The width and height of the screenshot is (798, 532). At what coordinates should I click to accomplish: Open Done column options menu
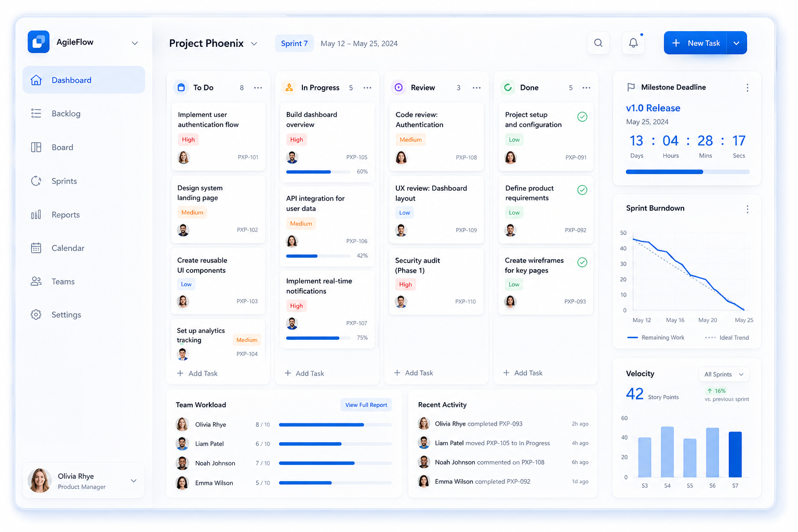[587, 88]
